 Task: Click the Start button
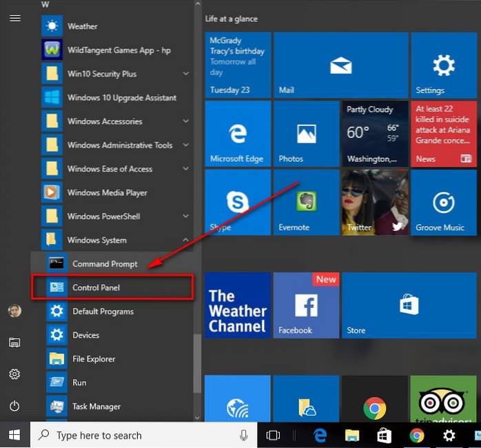tap(14, 435)
